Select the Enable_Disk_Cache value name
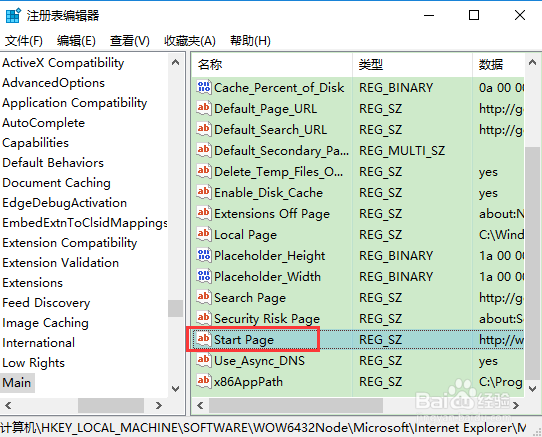This screenshot has width=542, height=437. click(268, 193)
